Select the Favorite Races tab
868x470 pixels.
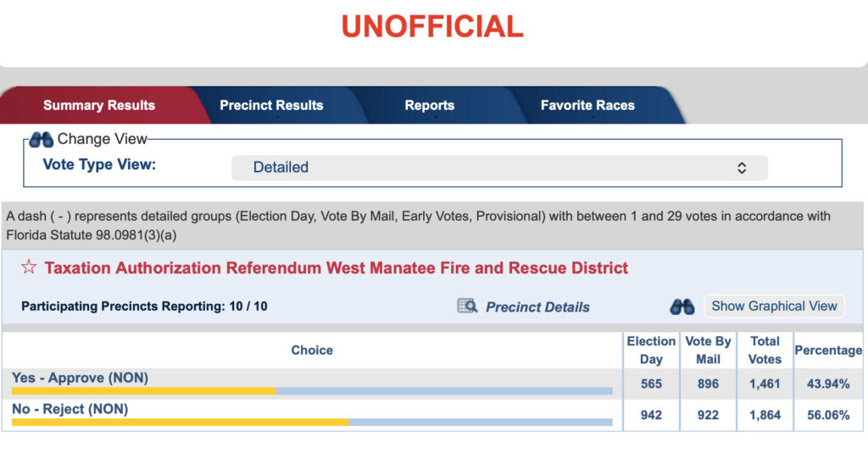click(587, 106)
